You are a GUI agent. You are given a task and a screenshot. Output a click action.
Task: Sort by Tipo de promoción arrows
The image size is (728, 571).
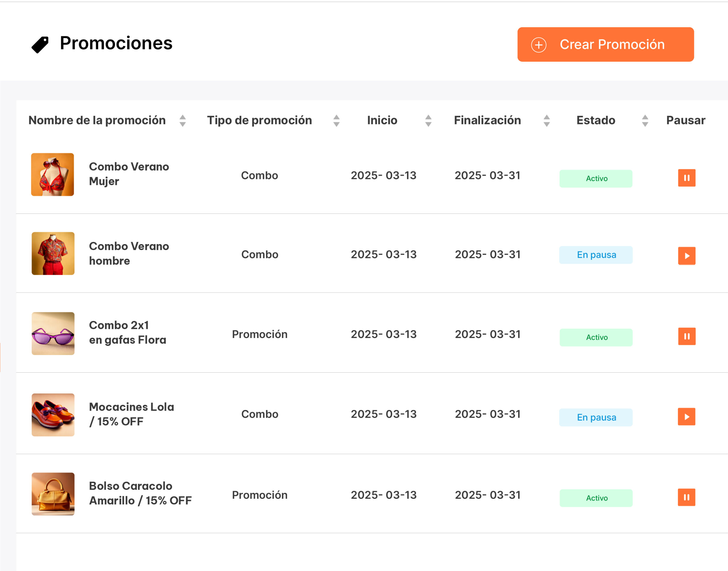click(x=336, y=121)
